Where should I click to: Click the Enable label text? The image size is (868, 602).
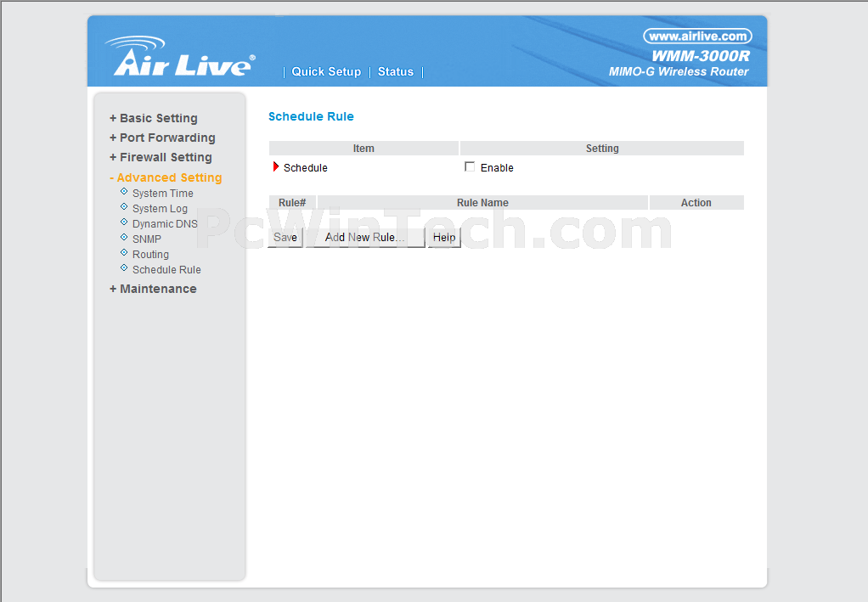[x=497, y=167]
